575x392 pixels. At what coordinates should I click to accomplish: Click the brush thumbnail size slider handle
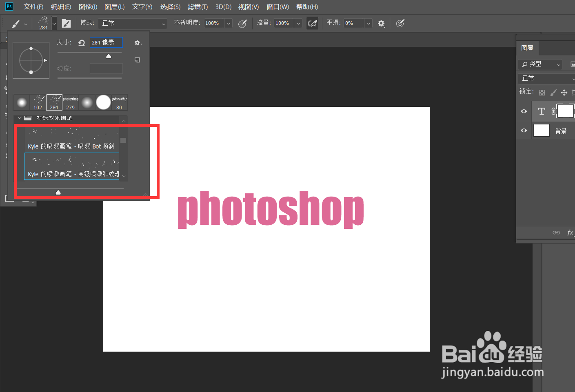click(x=58, y=192)
